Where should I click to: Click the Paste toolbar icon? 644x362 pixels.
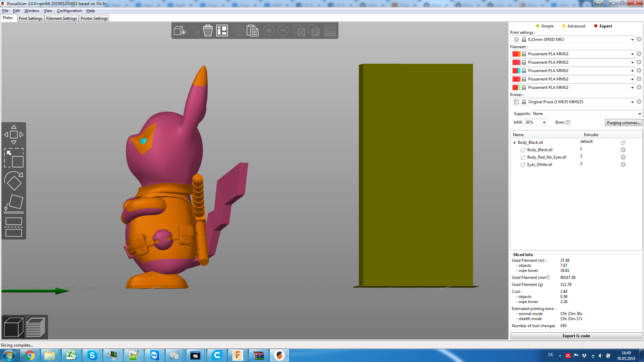(253, 31)
